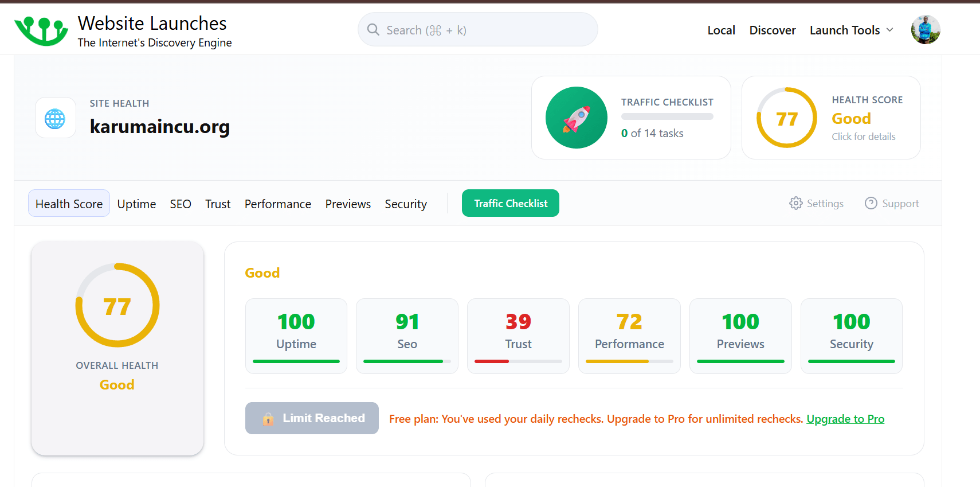The height and width of the screenshot is (487, 980).
Task: Switch to the Previews tab
Action: [348, 204]
